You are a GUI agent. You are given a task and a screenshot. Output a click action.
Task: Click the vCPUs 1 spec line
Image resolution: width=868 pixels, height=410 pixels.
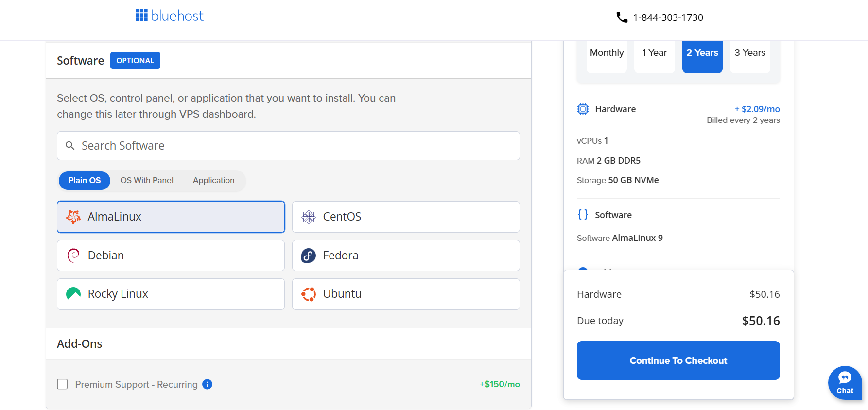tap(592, 141)
